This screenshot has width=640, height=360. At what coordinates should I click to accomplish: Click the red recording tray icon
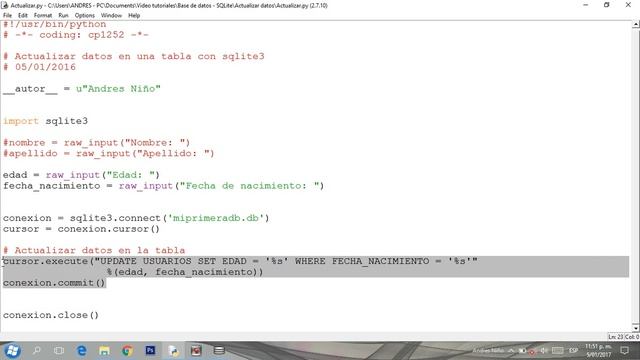coord(532,351)
